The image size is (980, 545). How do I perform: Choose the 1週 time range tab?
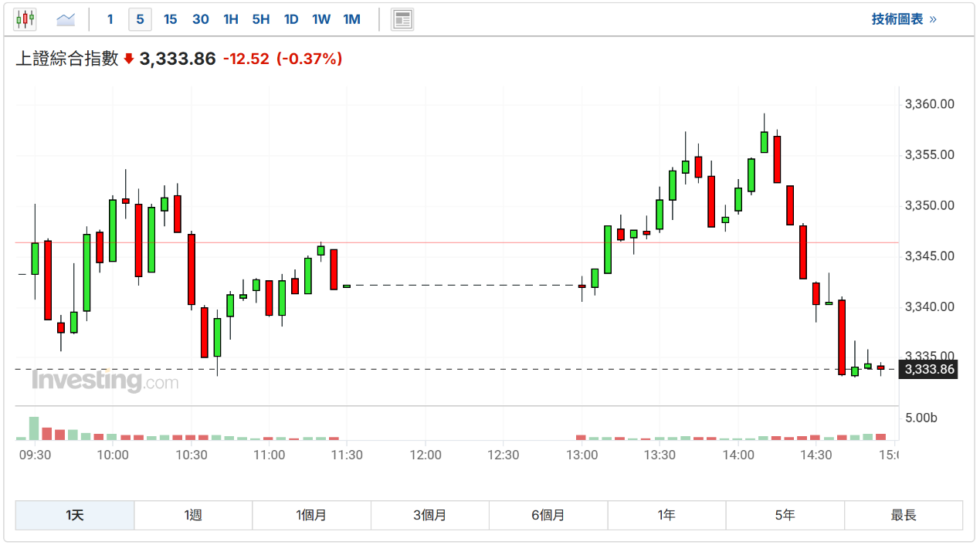coord(193,515)
